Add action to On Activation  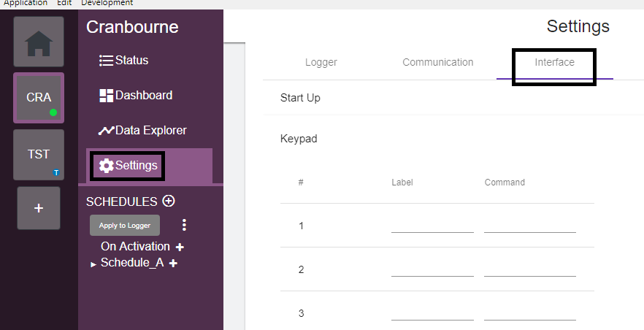(180, 247)
